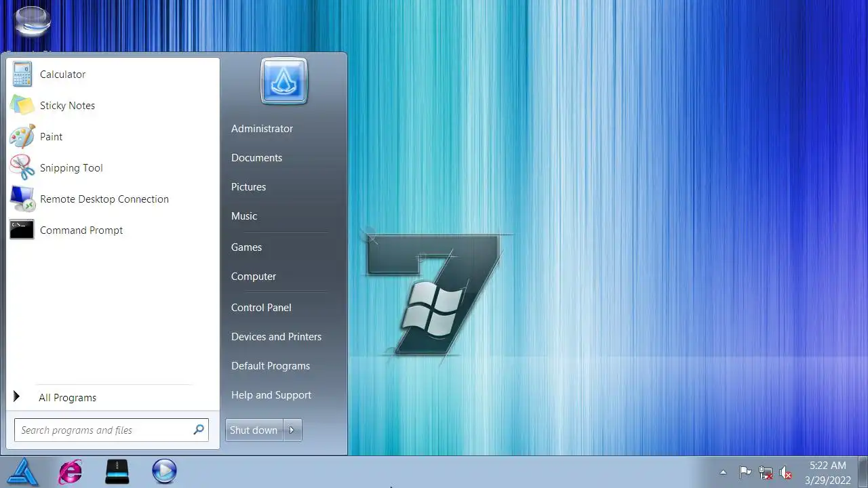Launch Paint from its palette icon

click(x=22, y=137)
